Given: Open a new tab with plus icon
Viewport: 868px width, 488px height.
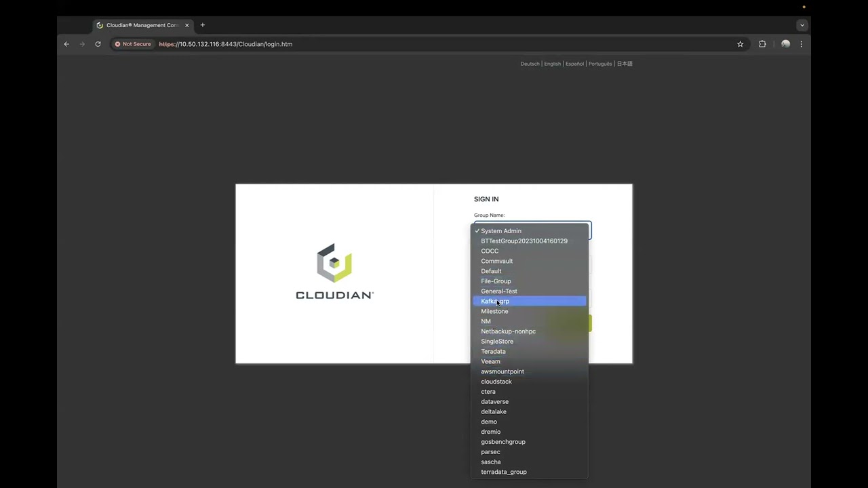Looking at the screenshot, I should click(x=202, y=25).
